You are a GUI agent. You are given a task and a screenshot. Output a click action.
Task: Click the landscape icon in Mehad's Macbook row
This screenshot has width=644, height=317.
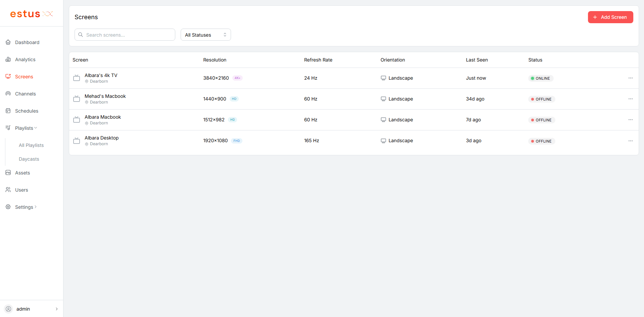tap(383, 99)
